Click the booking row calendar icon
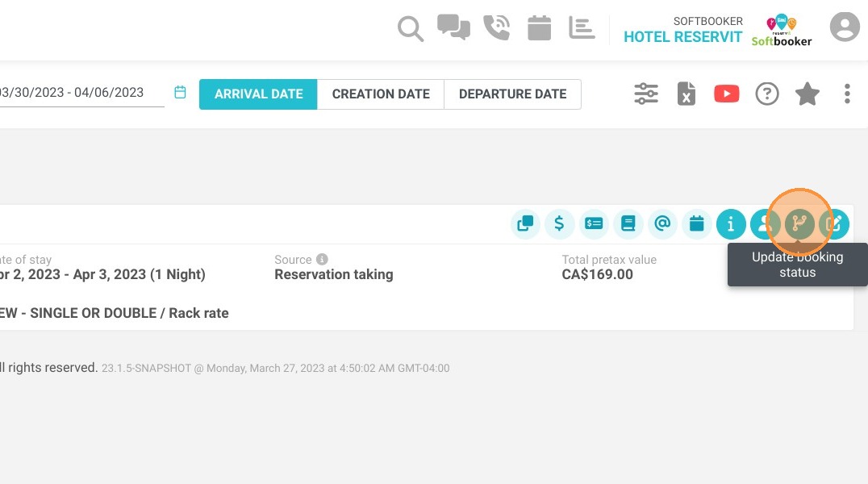 coord(696,223)
